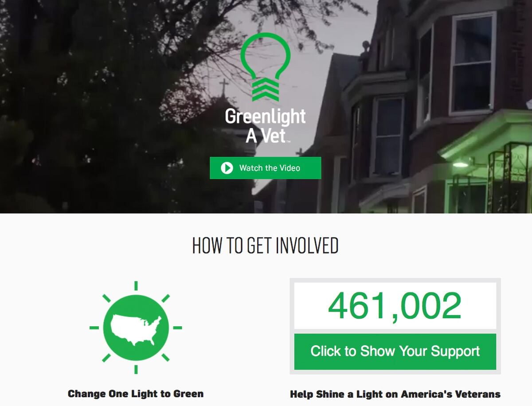Click the right sun ray beside map icon

(177, 328)
